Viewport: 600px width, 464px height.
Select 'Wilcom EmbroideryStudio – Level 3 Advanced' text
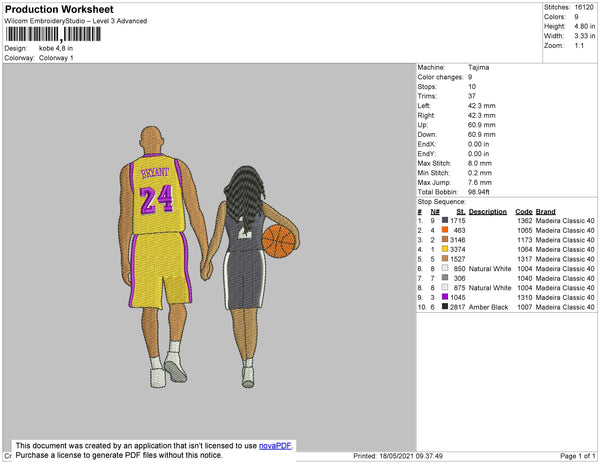pyautogui.click(x=76, y=21)
